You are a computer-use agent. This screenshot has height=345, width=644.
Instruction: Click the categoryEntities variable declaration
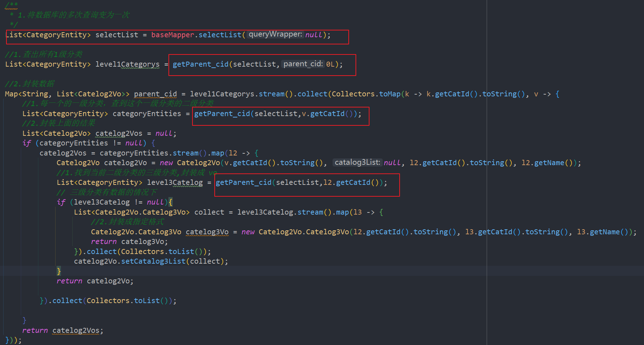(x=147, y=114)
